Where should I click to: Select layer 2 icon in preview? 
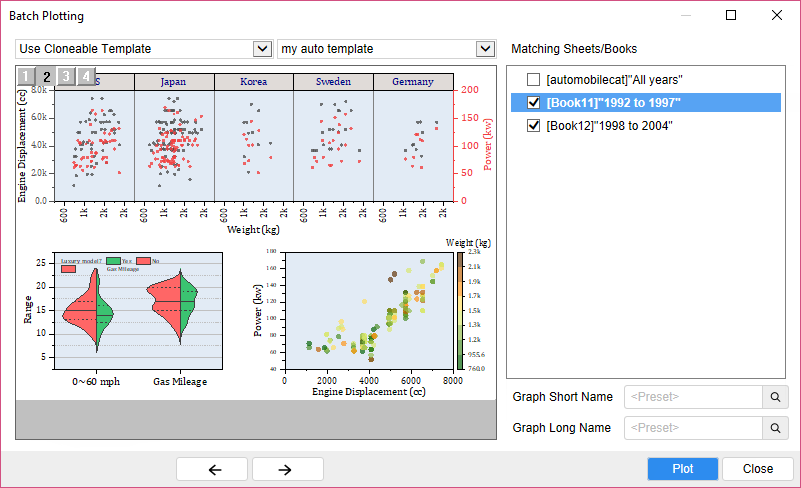pyautogui.click(x=46, y=77)
